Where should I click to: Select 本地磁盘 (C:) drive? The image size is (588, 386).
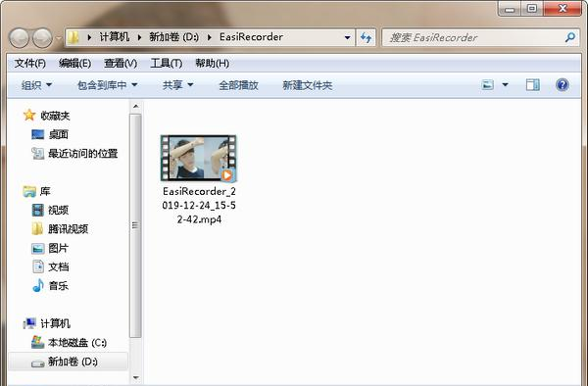click(x=77, y=343)
